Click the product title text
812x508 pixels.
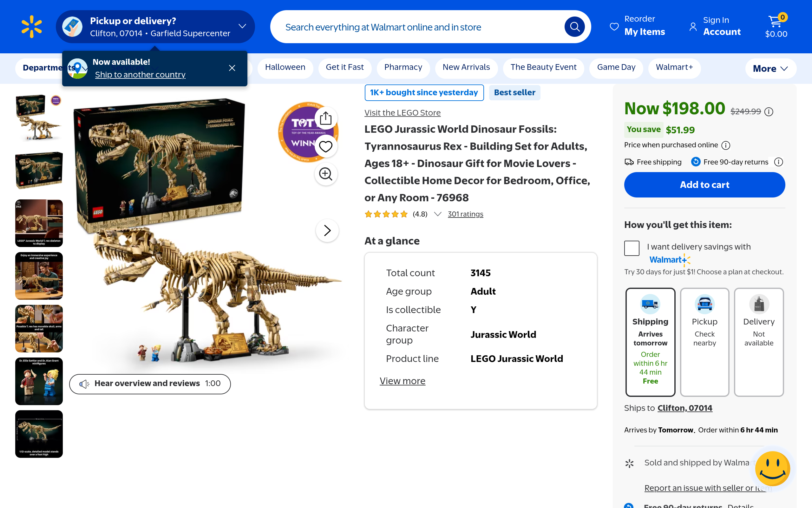point(477,163)
